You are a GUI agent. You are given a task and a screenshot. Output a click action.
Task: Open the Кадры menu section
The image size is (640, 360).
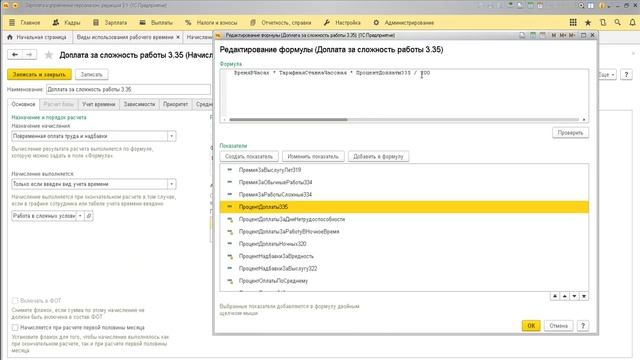click(x=67, y=22)
